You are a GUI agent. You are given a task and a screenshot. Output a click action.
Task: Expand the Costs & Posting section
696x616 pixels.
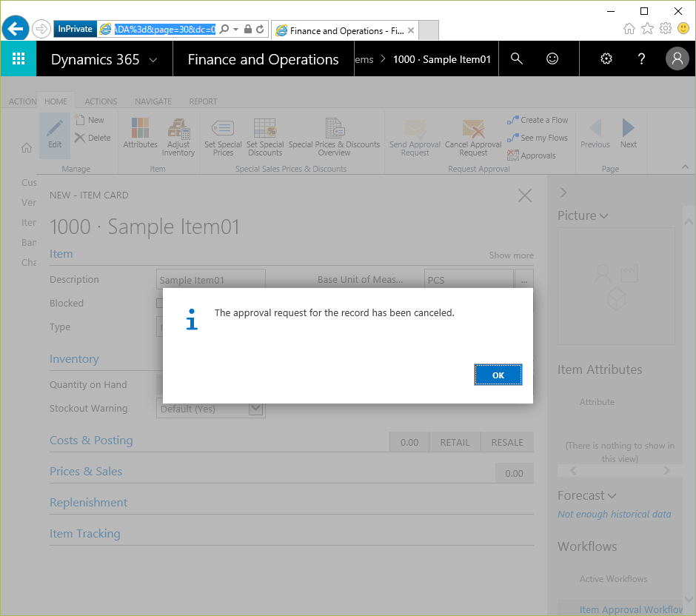(x=91, y=441)
